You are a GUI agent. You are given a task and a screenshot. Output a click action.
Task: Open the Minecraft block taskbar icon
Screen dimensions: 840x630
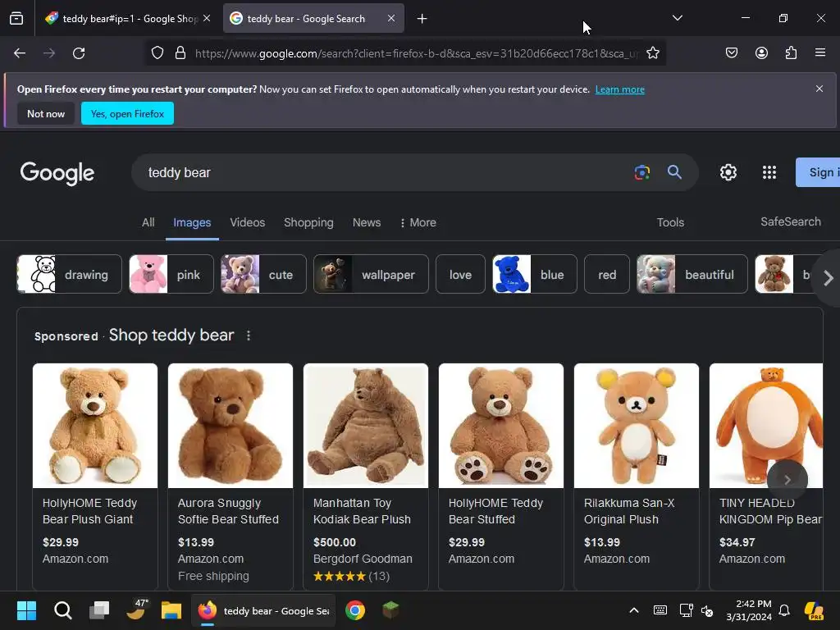(x=390, y=610)
